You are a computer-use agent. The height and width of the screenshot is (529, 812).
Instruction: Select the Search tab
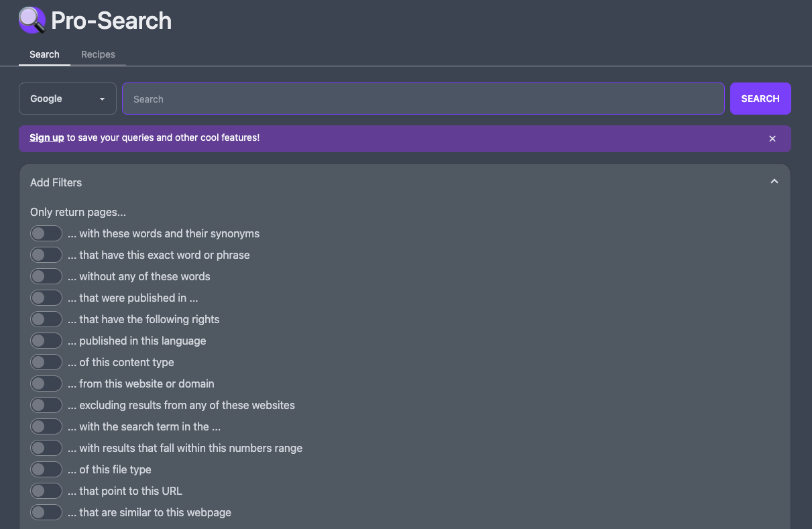tap(44, 54)
